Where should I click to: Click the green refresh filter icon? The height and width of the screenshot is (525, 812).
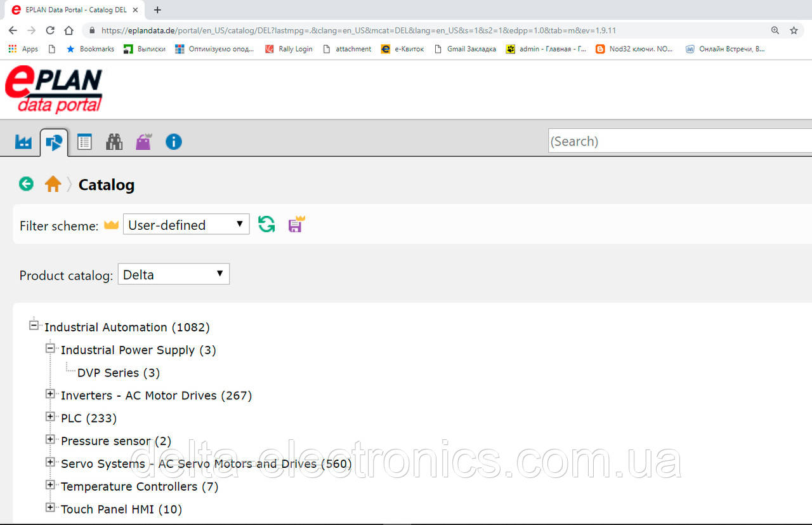266,224
